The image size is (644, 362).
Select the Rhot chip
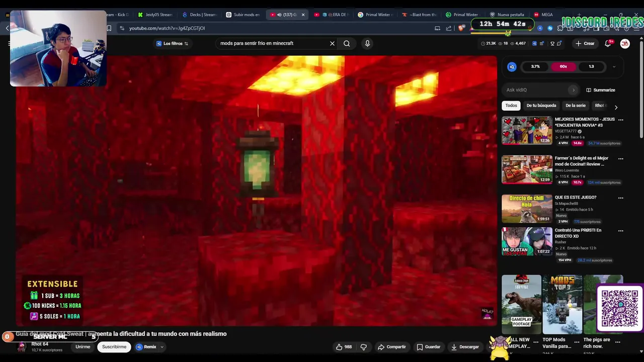tap(600, 106)
